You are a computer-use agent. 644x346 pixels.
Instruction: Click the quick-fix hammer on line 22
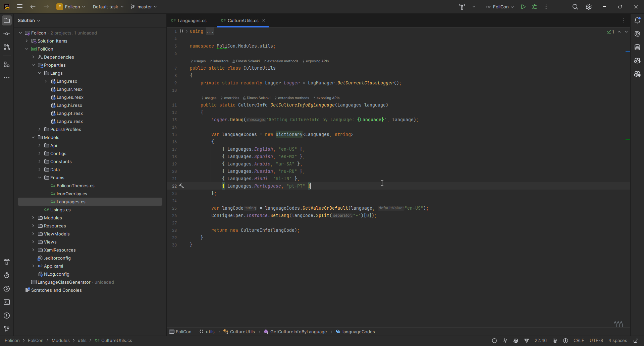click(x=181, y=186)
